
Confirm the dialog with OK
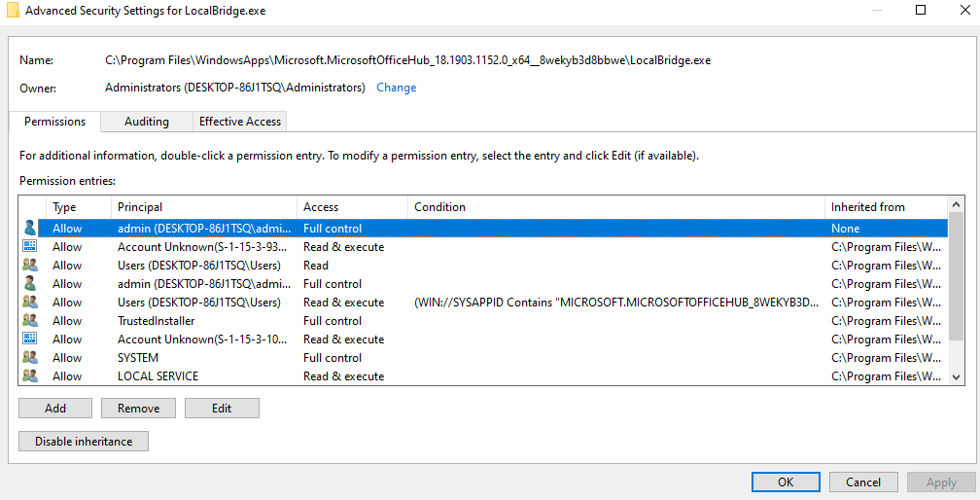786,482
